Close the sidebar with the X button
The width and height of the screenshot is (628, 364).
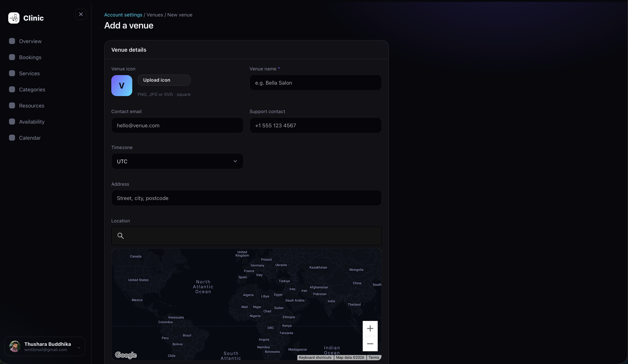click(81, 14)
